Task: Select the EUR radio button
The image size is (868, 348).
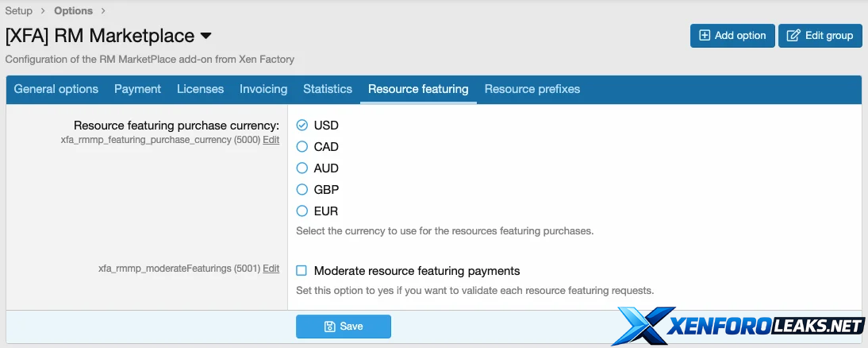Action: click(301, 211)
